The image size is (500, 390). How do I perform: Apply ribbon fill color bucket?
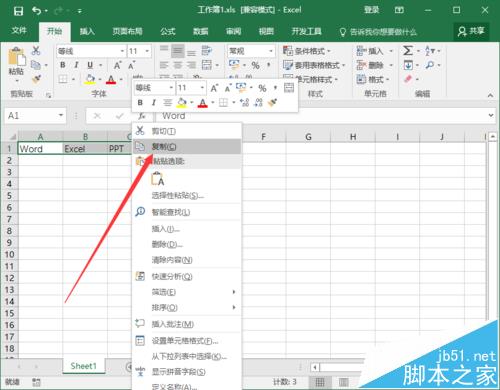coord(90,79)
